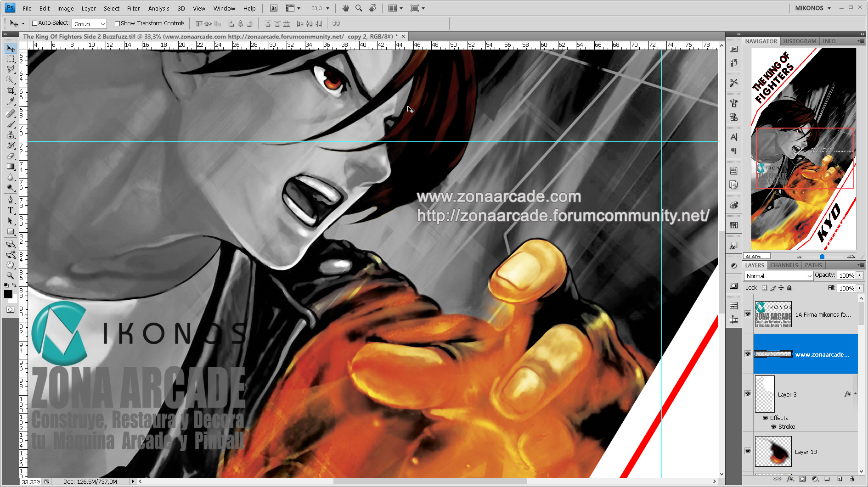Select the Crop tool
868x487 pixels.
11,90
